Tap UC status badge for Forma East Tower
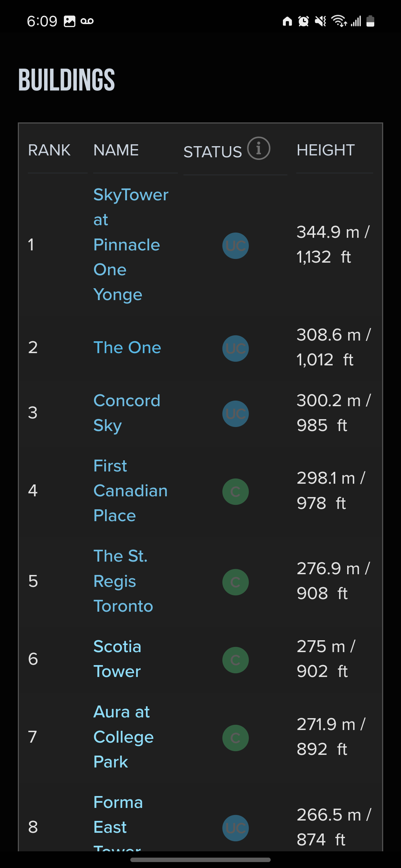The image size is (401, 868). point(235,828)
